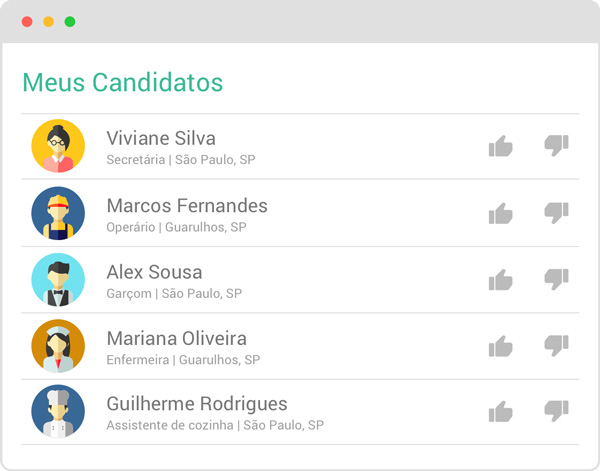Approve candidate Marcos Fernandes

(500, 213)
